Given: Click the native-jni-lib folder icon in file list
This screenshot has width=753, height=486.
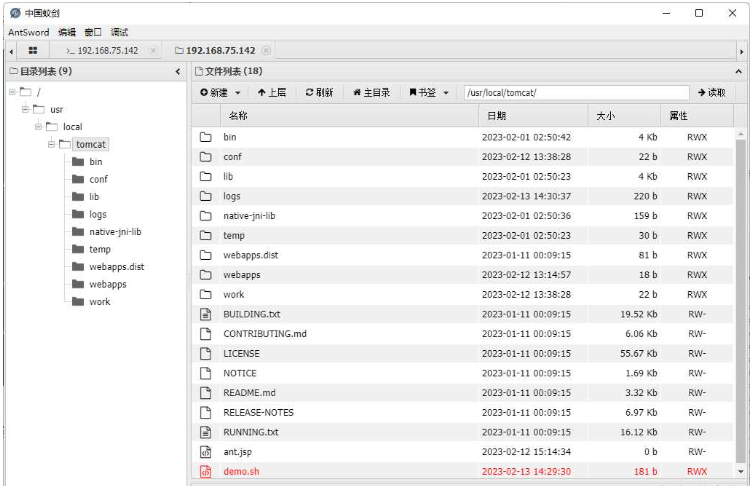Looking at the screenshot, I should coord(206,216).
